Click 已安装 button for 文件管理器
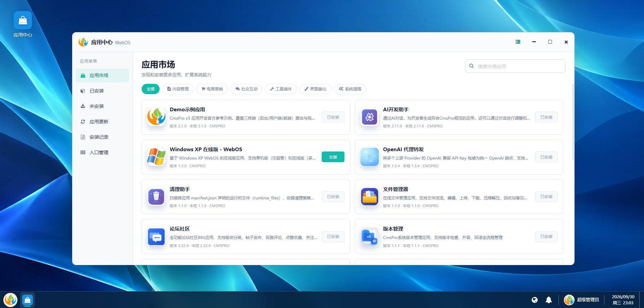 click(x=546, y=197)
